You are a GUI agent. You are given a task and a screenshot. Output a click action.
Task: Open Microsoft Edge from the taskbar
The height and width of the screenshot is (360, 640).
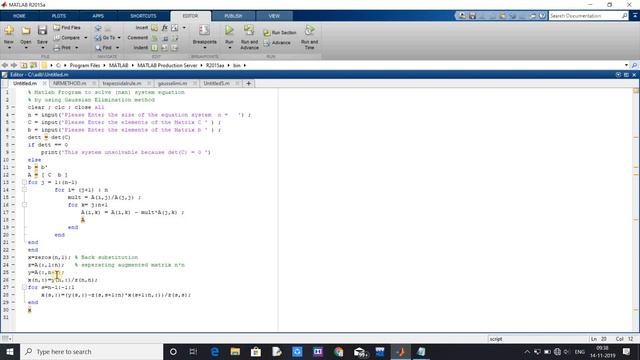click(215, 351)
